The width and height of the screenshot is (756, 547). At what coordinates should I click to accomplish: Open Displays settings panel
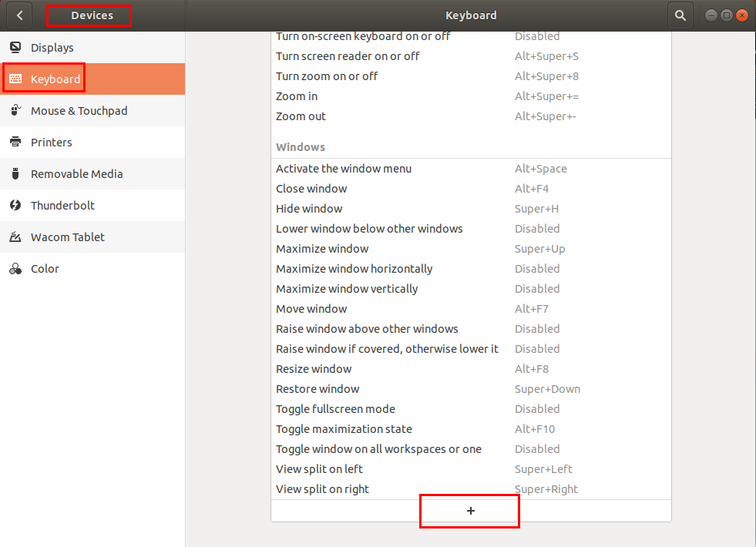click(x=92, y=47)
